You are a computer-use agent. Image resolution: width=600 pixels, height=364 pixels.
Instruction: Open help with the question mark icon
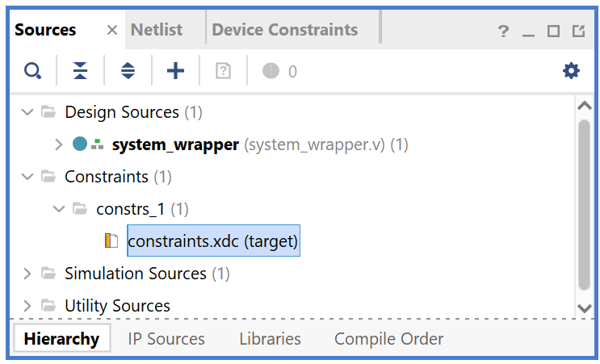point(503,31)
